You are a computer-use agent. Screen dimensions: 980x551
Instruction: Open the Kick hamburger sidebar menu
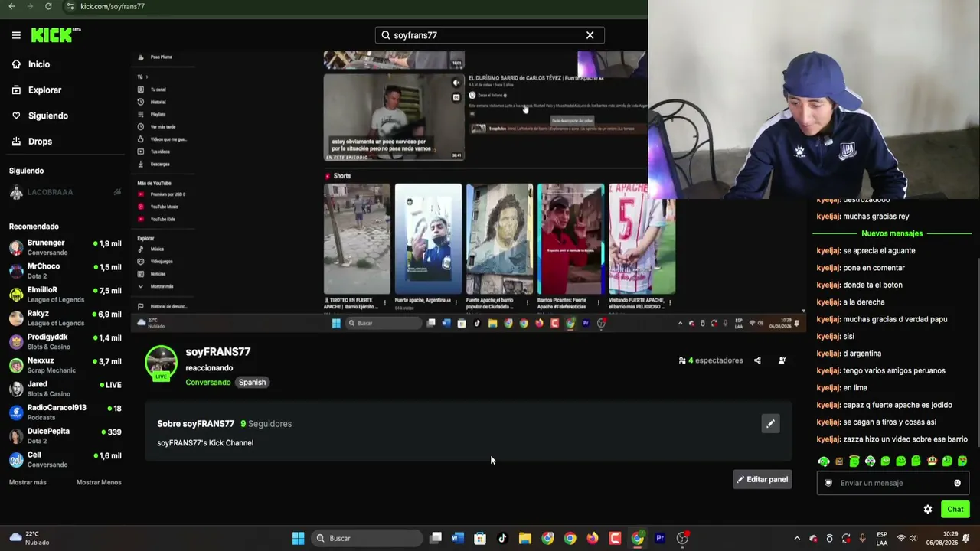click(16, 35)
